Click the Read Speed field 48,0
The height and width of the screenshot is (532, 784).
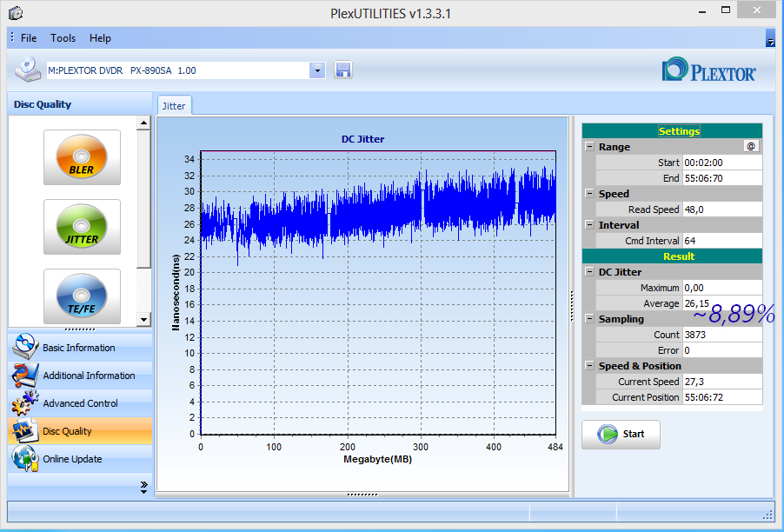pyautogui.click(x=722, y=209)
